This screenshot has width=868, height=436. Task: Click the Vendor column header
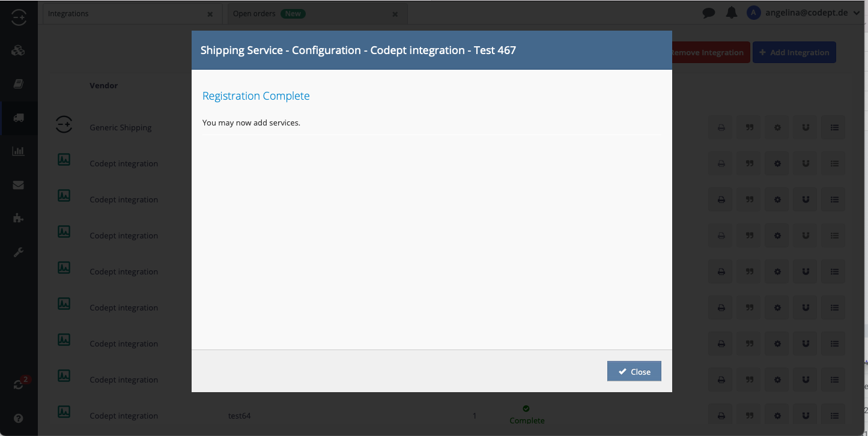pyautogui.click(x=104, y=85)
